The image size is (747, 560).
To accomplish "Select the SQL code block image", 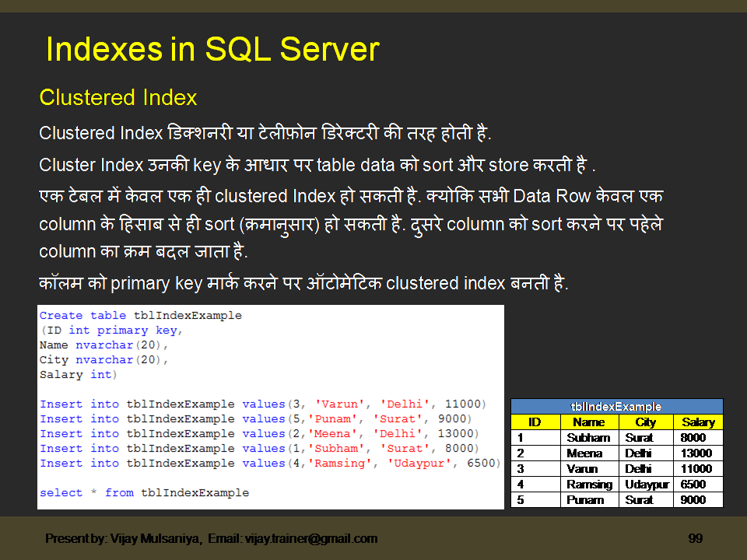I will (271, 408).
